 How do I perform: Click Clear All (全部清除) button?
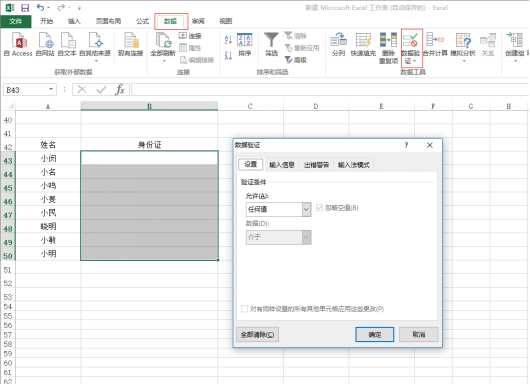(x=257, y=335)
